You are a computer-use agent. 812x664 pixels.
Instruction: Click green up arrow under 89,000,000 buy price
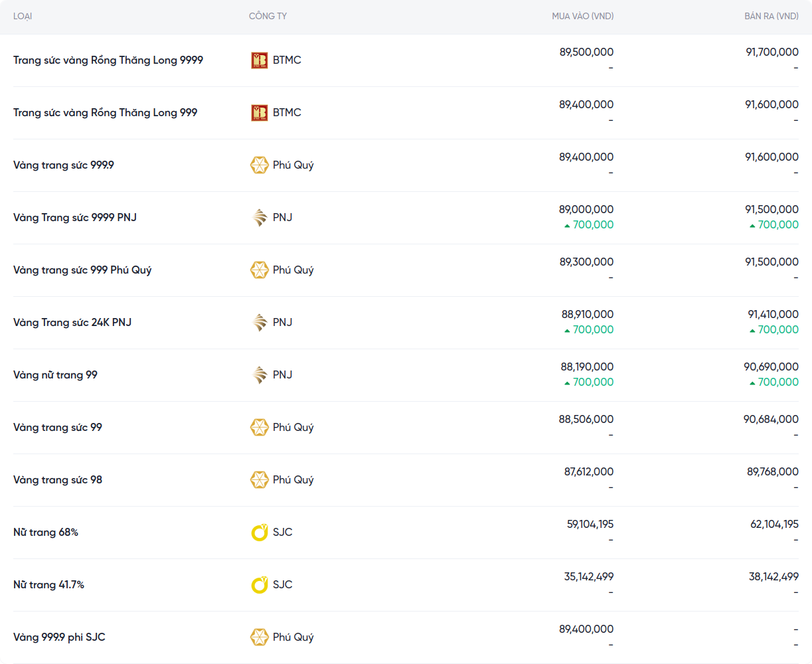[567, 226]
